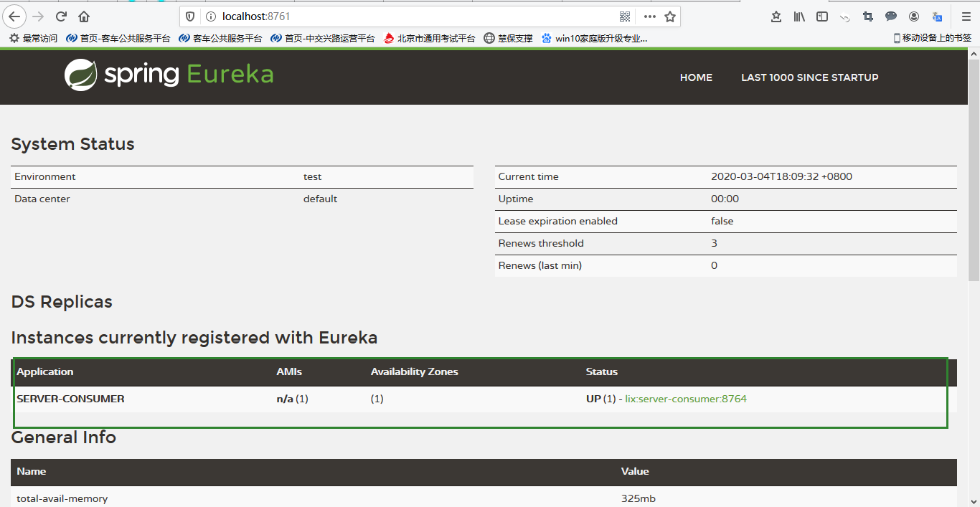Screen dimensions: 980x507
Task: Open the translate extension icon
Action: point(937,16)
